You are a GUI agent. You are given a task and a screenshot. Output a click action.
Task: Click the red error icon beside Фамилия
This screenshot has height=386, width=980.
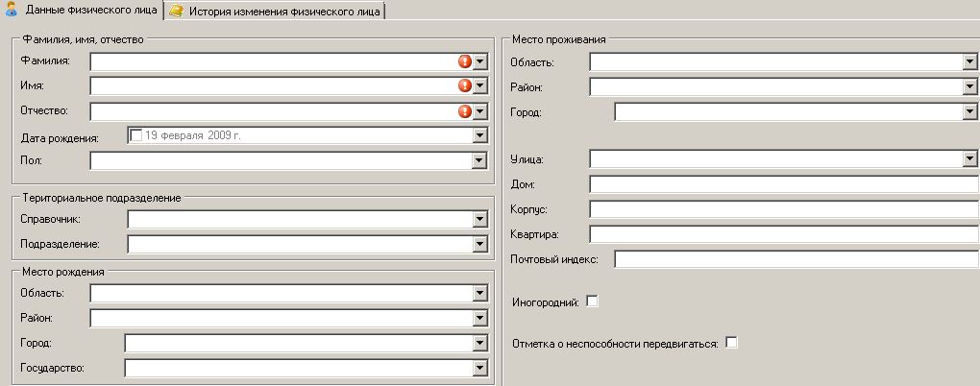465,61
